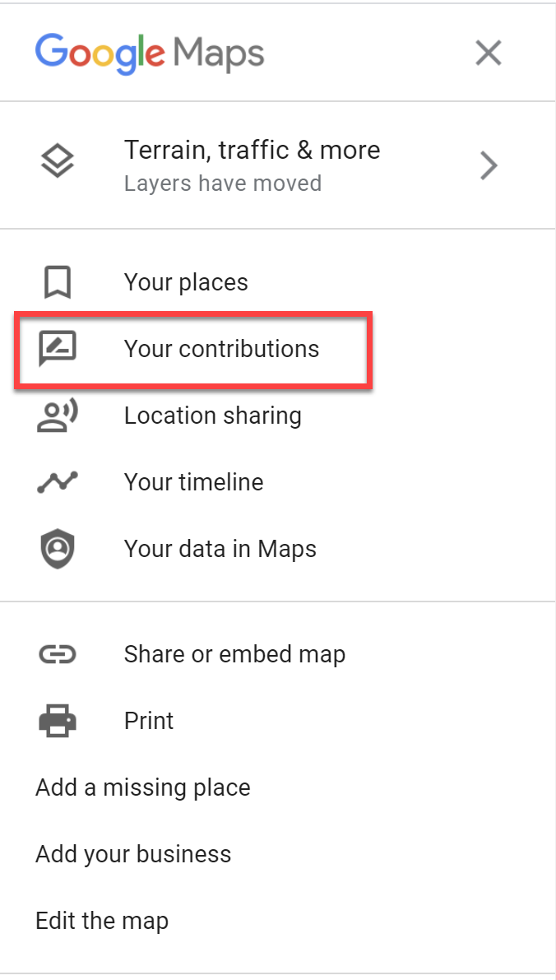Click the chevron next to Layers have moved

coord(489,165)
